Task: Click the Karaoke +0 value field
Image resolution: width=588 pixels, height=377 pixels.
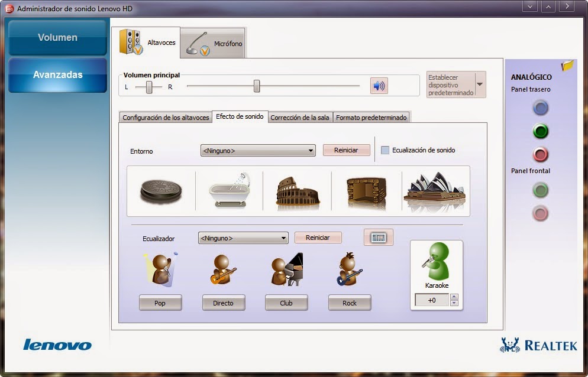Action: click(432, 300)
